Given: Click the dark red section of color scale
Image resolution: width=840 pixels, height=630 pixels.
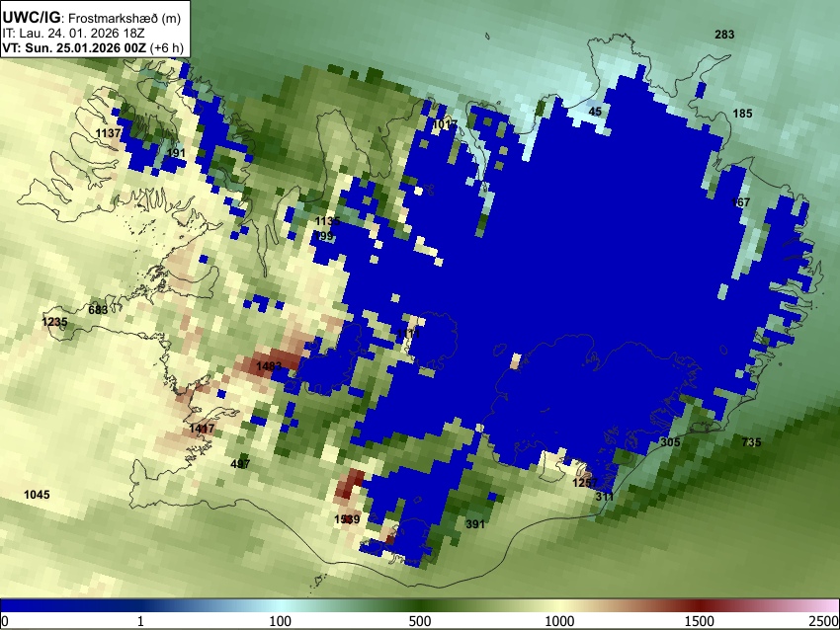Looking at the screenshot, I should coord(700,605).
